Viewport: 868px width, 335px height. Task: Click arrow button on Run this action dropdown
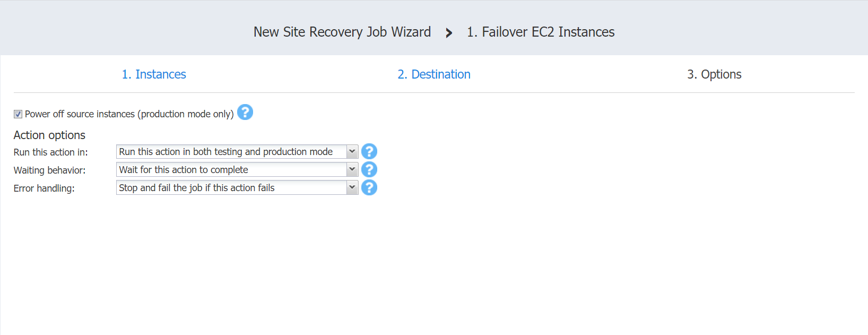coord(352,152)
